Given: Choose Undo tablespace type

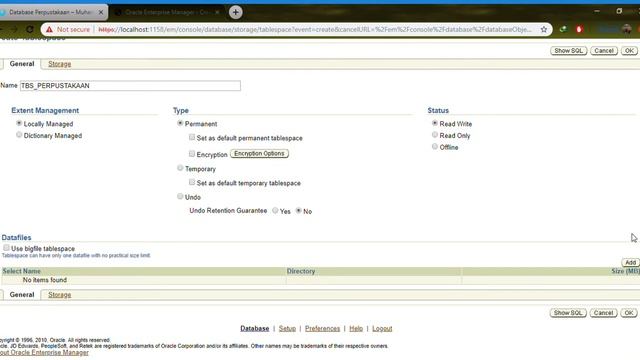Looking at the screenshot, I should tap(180, 197).
